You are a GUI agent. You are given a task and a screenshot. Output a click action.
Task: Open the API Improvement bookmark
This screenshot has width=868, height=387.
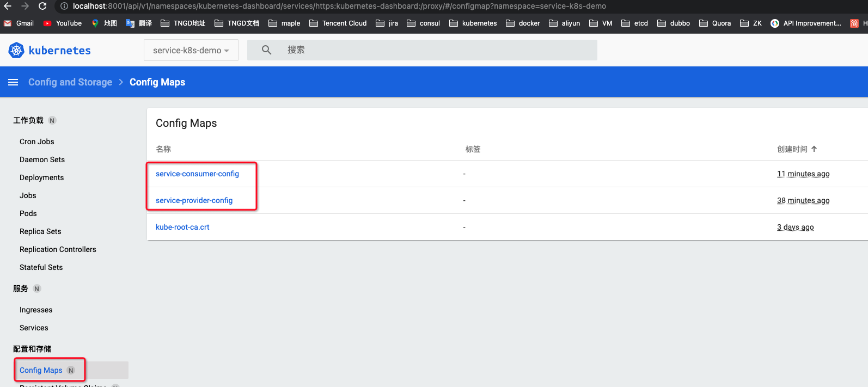coord(806,23)
